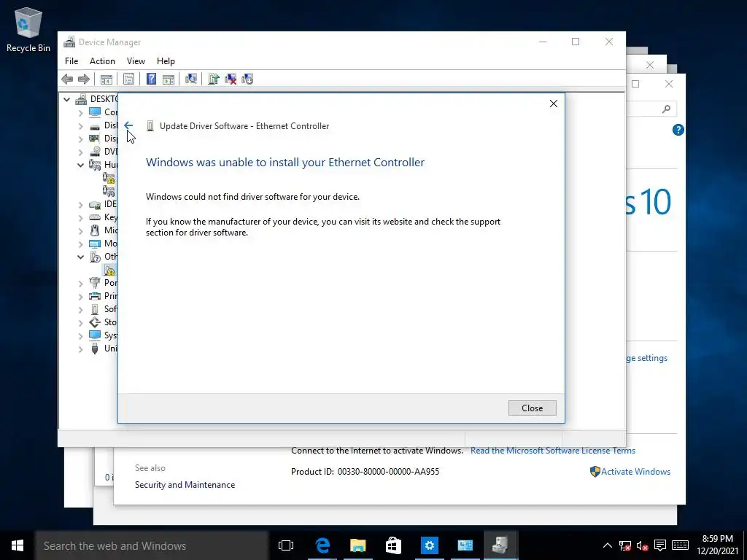
Task: Open File Explorer from the taskbar
Action: tap(357, 545)
